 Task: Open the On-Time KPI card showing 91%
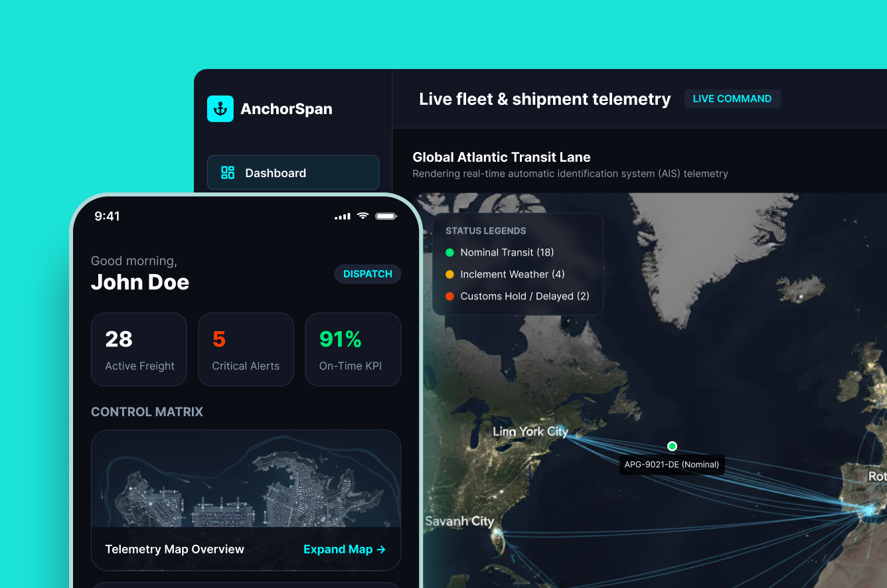click(x=353, y=349)
